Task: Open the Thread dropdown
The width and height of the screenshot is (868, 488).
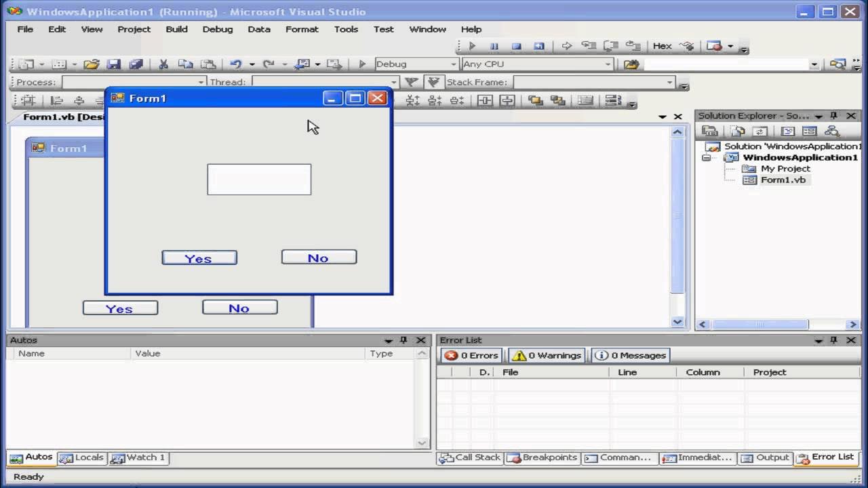Action: (x=393, y=82)
